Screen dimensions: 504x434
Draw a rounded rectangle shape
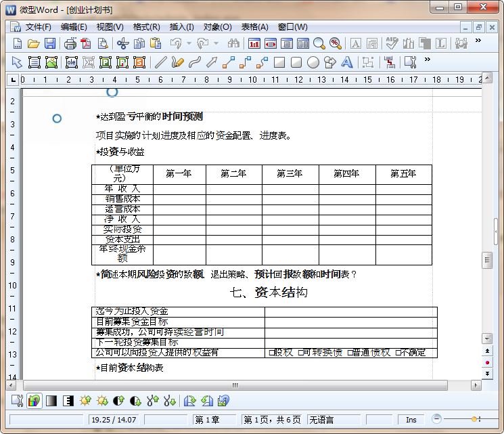click(x=296, y=62)
